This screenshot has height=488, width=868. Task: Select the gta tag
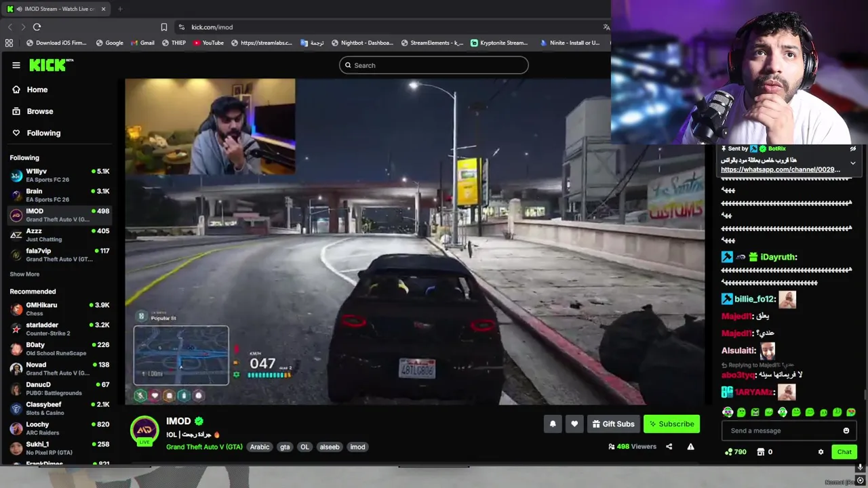pyautogui.click(x=285, y=447)
